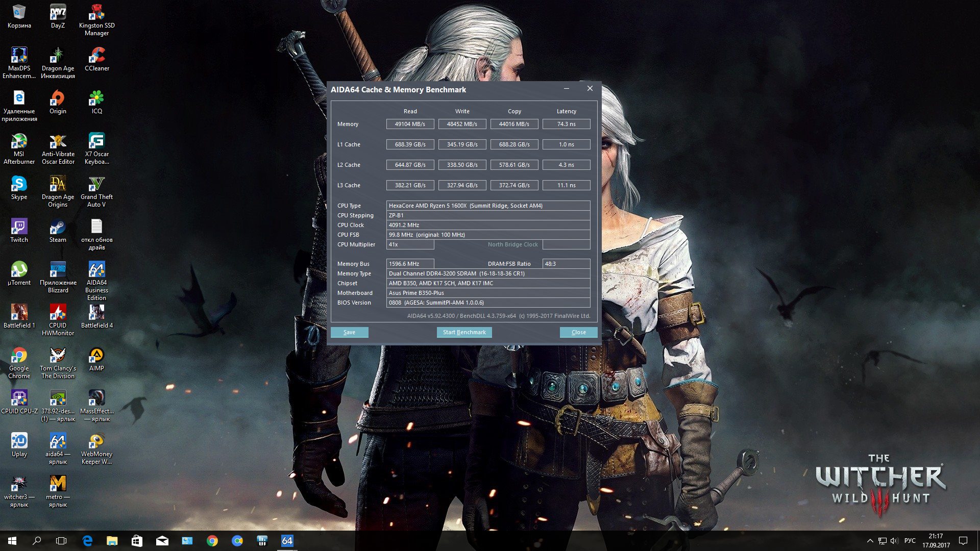Open Twitch desktop icon
Image resolution: width=980 pixels, height=551 pixels.
19,230
